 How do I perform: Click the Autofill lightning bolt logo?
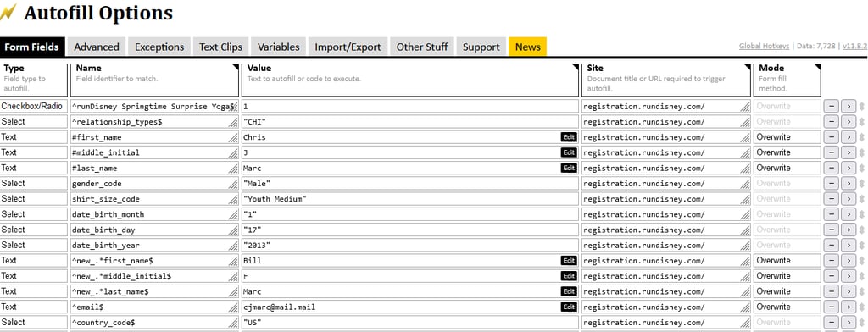pos(8,12)
